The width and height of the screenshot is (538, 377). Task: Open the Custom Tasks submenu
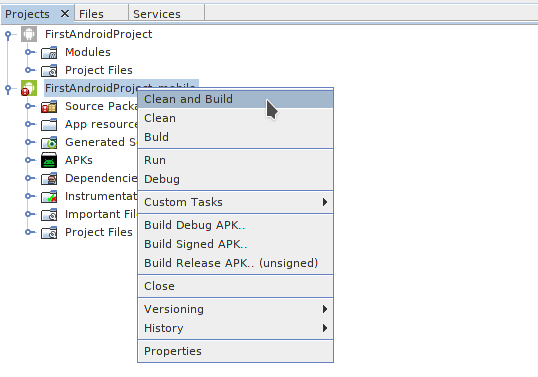(x=235, y=202)
